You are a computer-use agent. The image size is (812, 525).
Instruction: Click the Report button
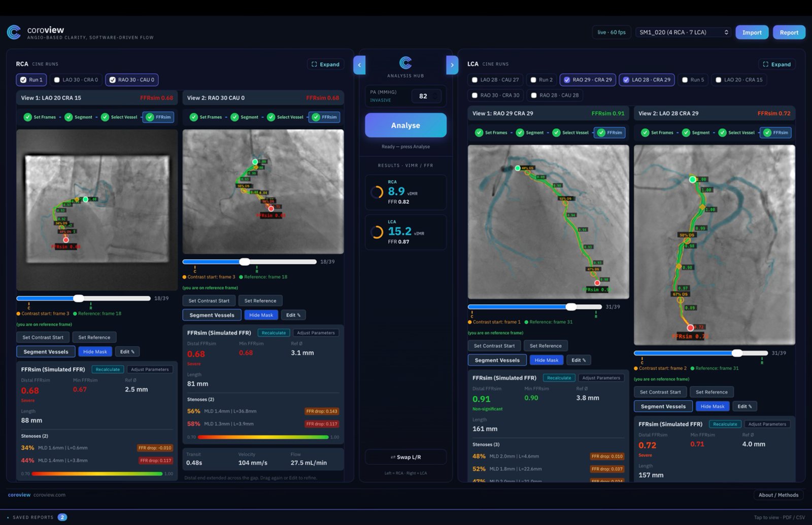click(x=789, y=32)
